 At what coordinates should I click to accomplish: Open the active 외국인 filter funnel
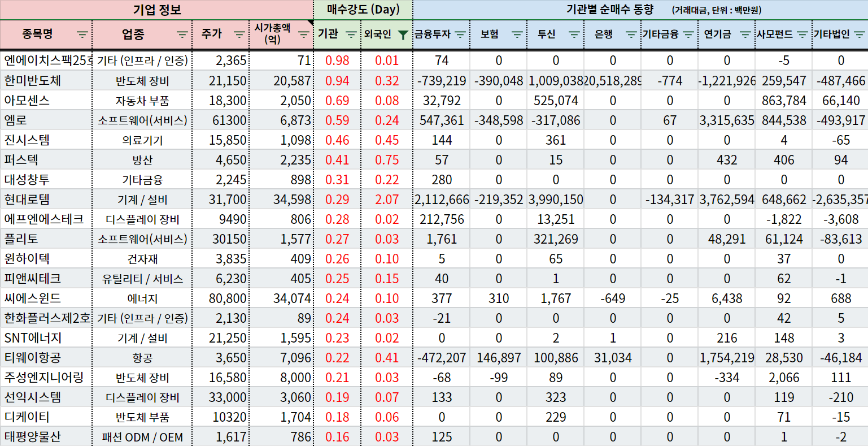coord(402,34)
